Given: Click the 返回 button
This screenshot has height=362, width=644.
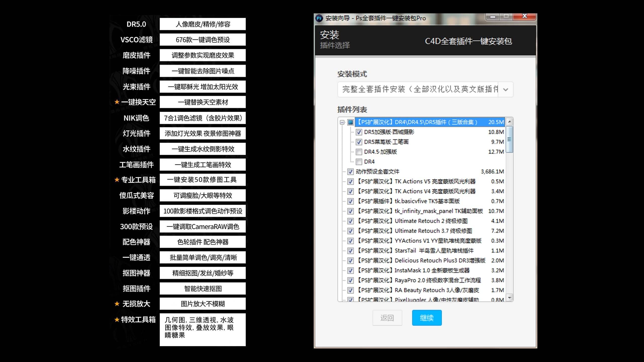Looking at the screenshot, I should 387,318.
